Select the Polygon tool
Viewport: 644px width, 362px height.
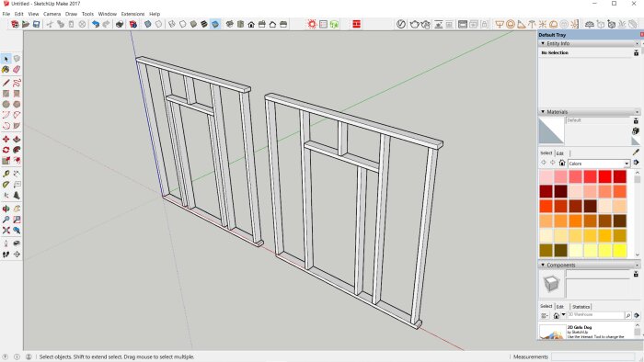click(x=17, y=105)
